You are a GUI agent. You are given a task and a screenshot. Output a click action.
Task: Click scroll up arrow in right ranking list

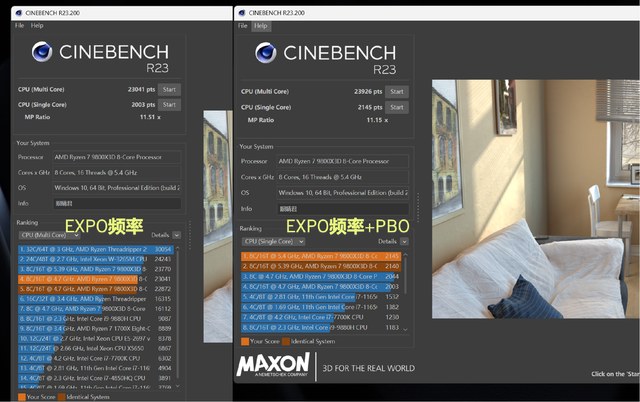[405, 255]
